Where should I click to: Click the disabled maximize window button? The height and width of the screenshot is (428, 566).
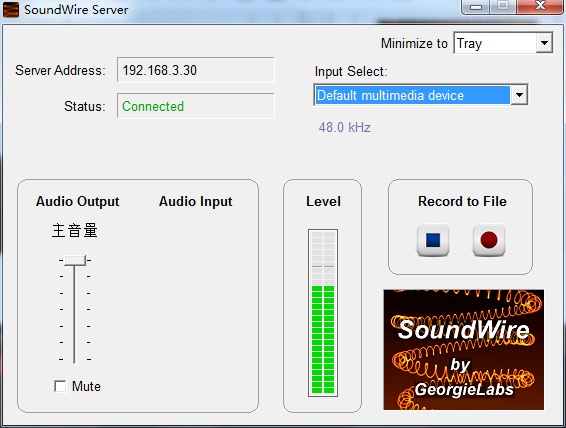503,6
